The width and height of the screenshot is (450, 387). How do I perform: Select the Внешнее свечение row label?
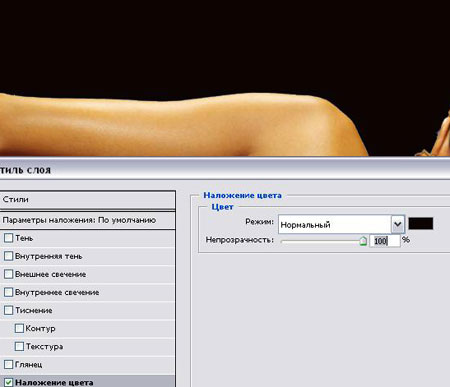pos(51,274)
